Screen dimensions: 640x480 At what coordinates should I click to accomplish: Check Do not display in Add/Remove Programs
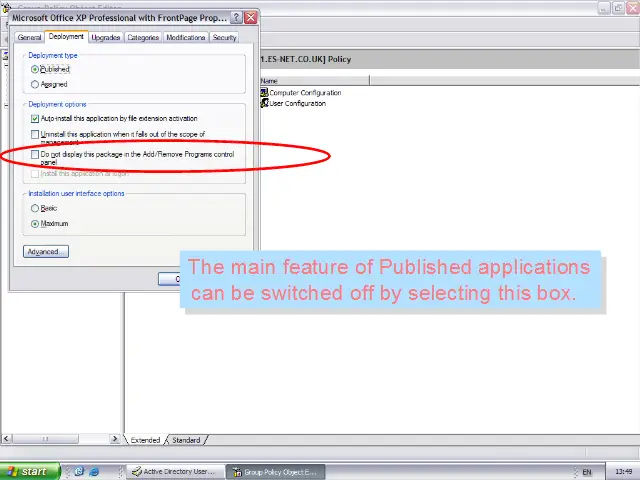click(x=36, y=155)
